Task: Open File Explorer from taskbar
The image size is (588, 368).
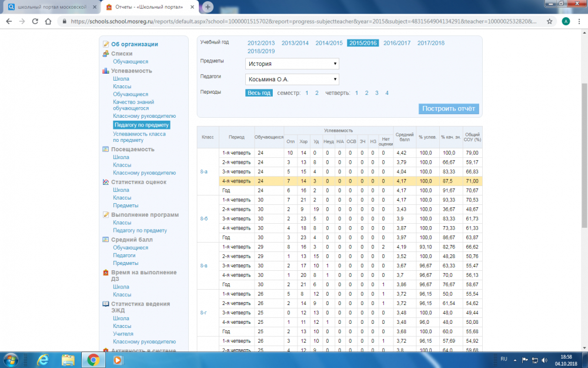Action: click(x=68, y=360)
